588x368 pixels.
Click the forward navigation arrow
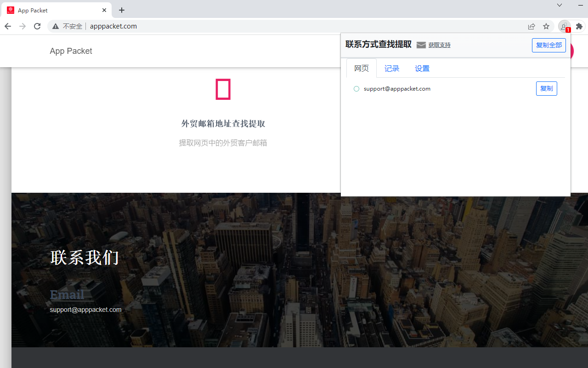point(22,26)
